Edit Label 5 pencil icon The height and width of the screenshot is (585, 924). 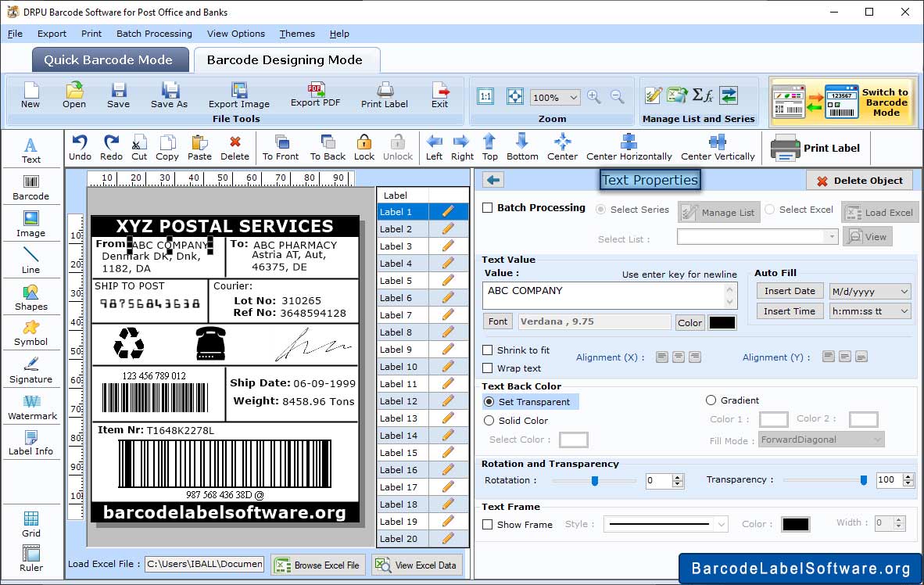pos(448,280)
